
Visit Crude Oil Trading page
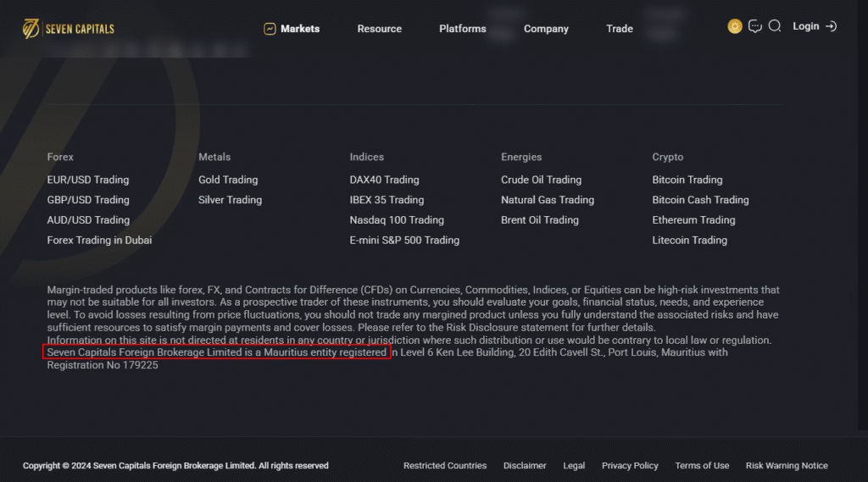[541, 180]
